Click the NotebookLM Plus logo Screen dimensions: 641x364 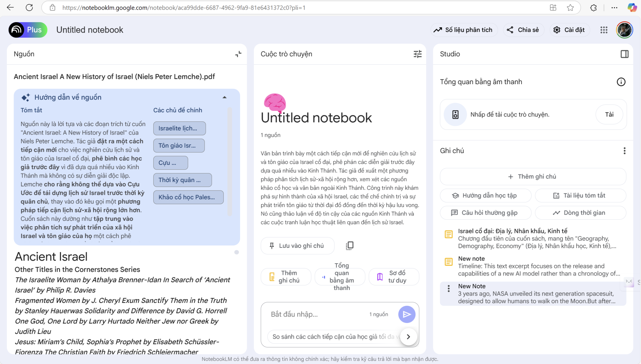28,30
